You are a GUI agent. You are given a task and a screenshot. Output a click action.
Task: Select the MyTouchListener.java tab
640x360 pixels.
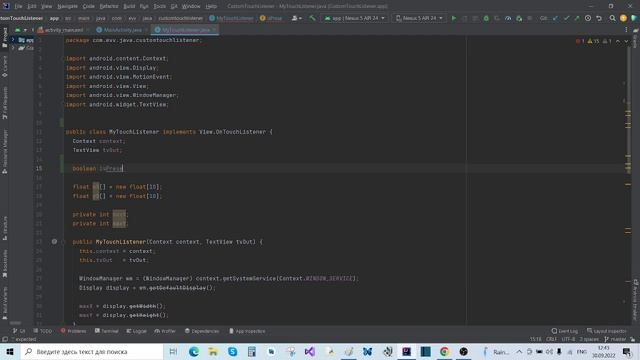point(185,30)
